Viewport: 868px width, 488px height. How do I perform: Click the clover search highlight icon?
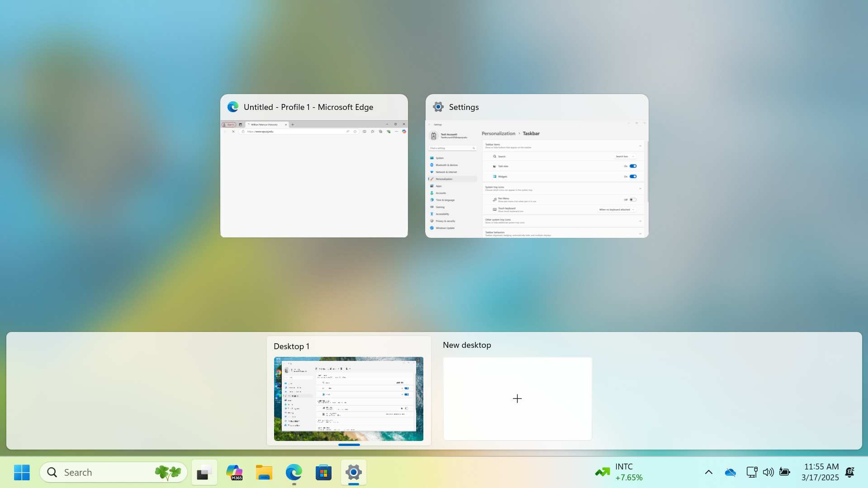pos(168,472)
